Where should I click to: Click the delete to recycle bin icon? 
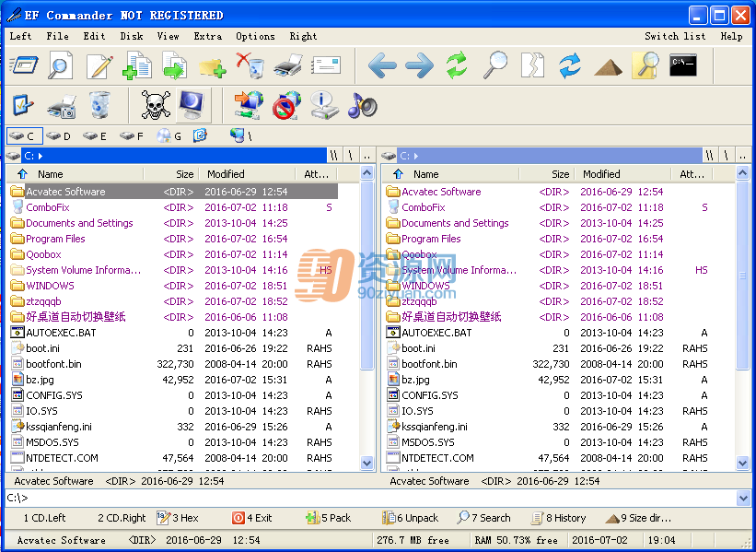click(250, 65)
